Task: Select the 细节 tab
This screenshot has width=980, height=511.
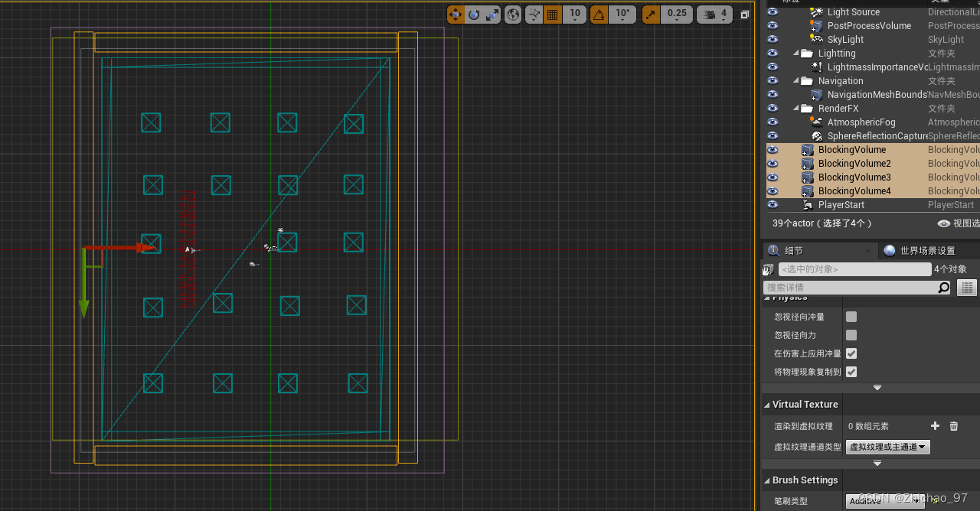Action: click(793, 250)
